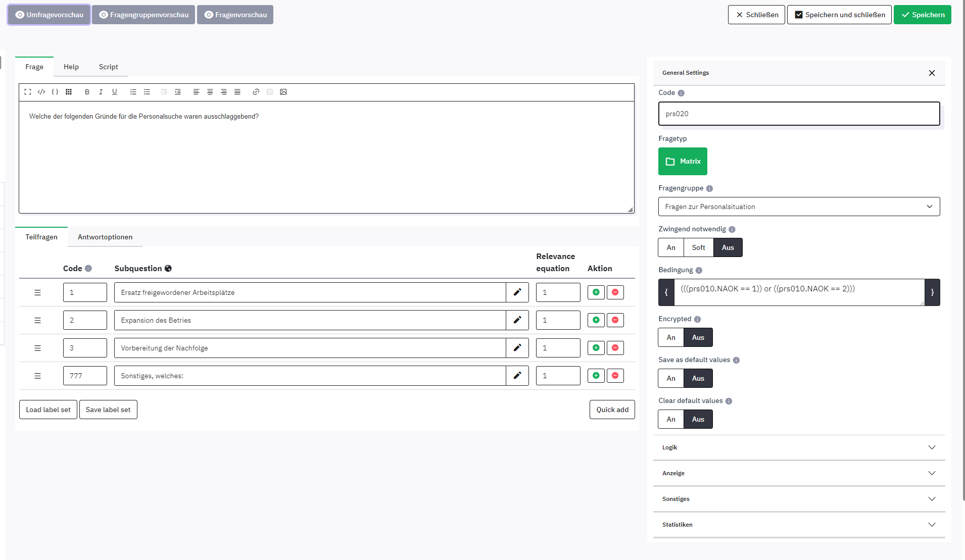Image resolution: width=965 pixels, height=560 pixels.
Task: Add a row after 'Ersatz freigewordener Arbeitsplätze'
Action: point(596,292)
